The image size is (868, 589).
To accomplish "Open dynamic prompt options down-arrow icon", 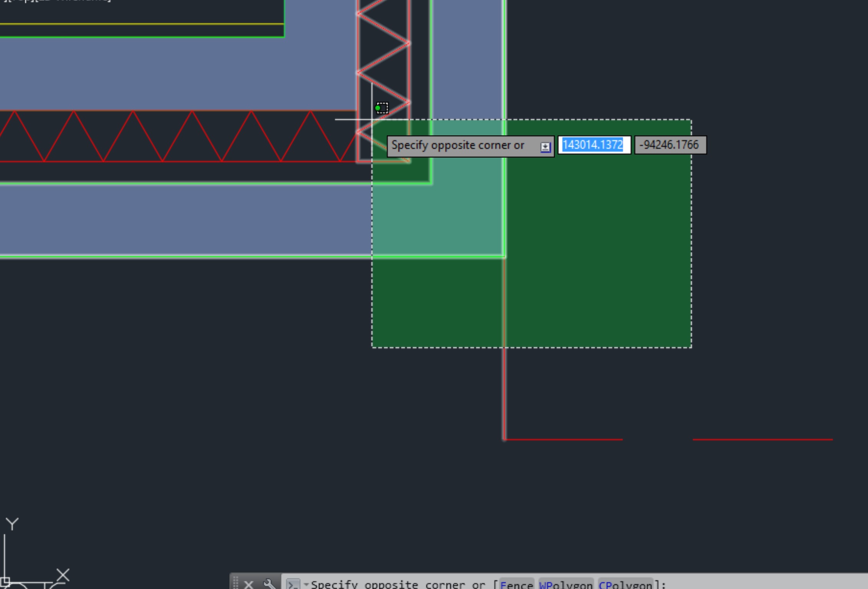I will click(x=545, y=147).
